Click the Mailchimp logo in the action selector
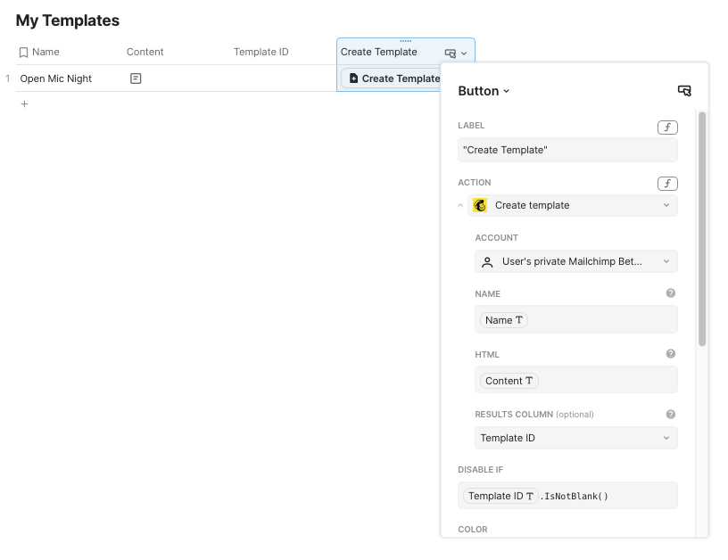This screenshot has width=728, height=560. (x=480, y=206)
